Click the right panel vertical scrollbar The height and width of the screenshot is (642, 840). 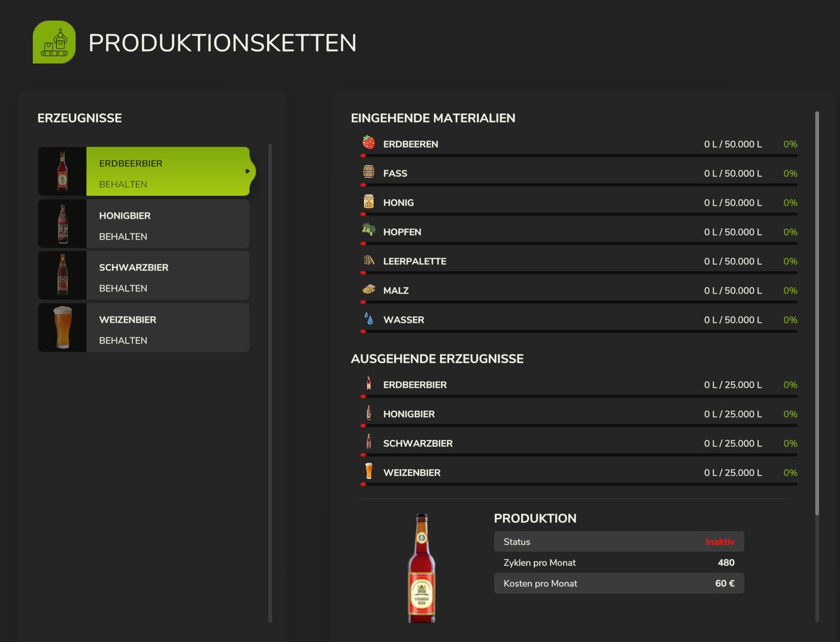[x=816, y=313]
